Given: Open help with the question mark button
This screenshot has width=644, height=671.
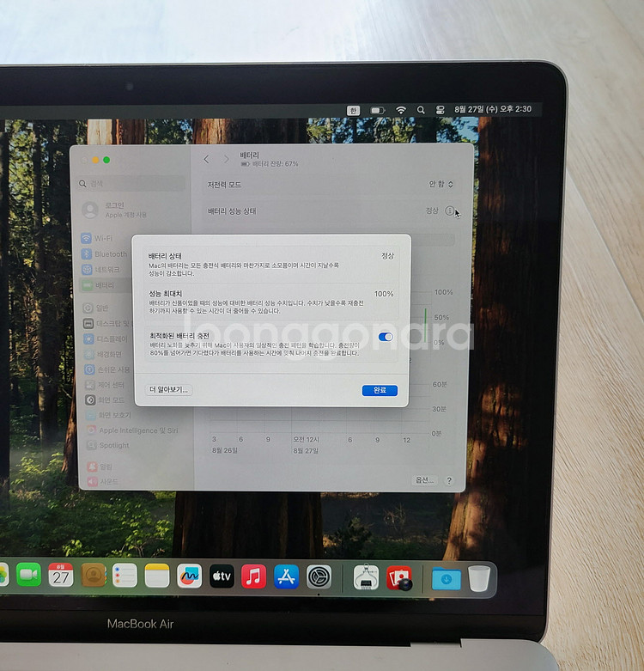Looking at the screenshot, I should click(449, 480).
